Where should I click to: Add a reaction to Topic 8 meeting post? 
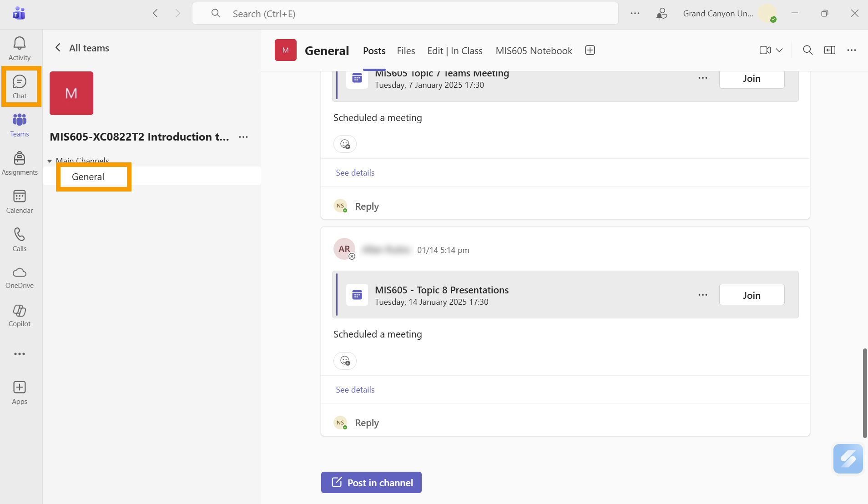345,361
